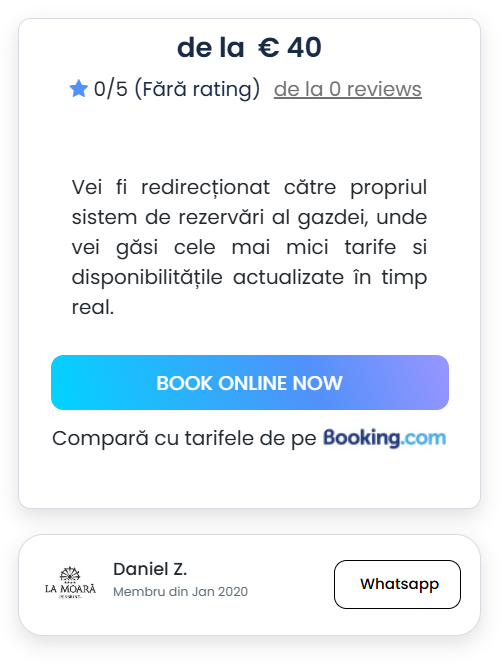This screenshot has width=502, height=667.
Task: Click the word 'real.' ending the paragraph
Action: 93,307
